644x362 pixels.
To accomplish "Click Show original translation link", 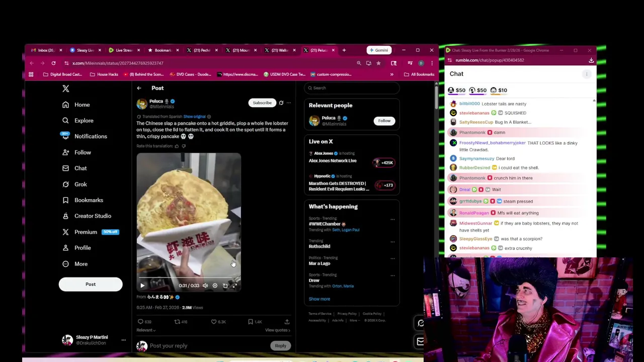I will pyautogui.click(x=194, y=117).
